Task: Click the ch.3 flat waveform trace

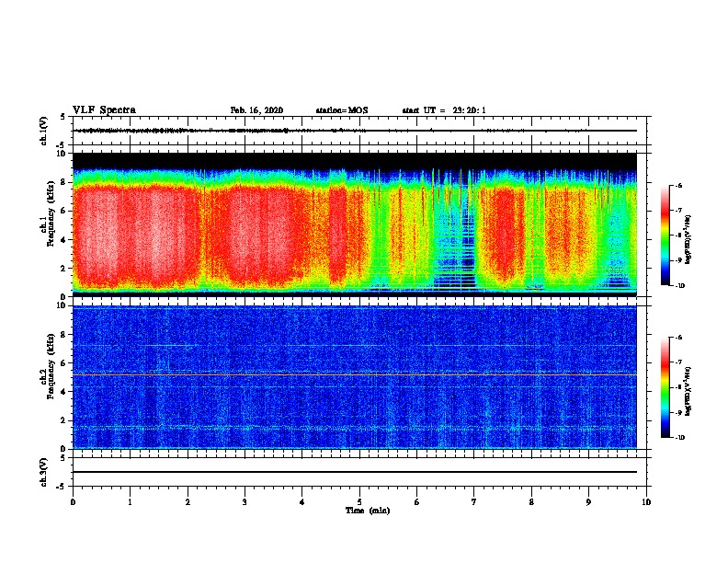Action: [x=355, y=472]
